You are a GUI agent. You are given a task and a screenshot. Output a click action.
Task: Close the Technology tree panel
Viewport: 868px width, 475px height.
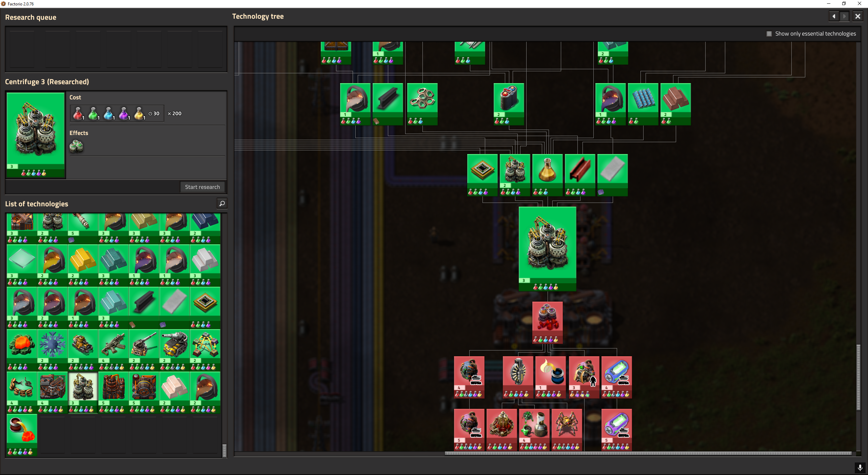tap(858, 16)
